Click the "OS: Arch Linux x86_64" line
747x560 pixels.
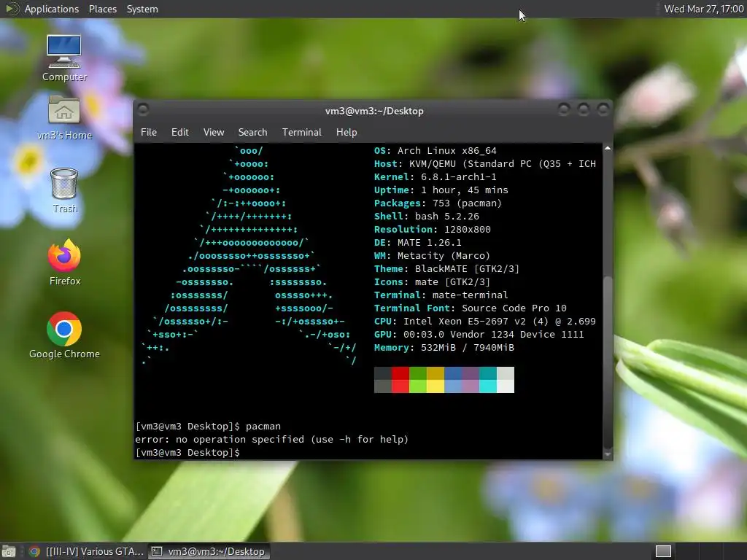click(x=435, y=150)
